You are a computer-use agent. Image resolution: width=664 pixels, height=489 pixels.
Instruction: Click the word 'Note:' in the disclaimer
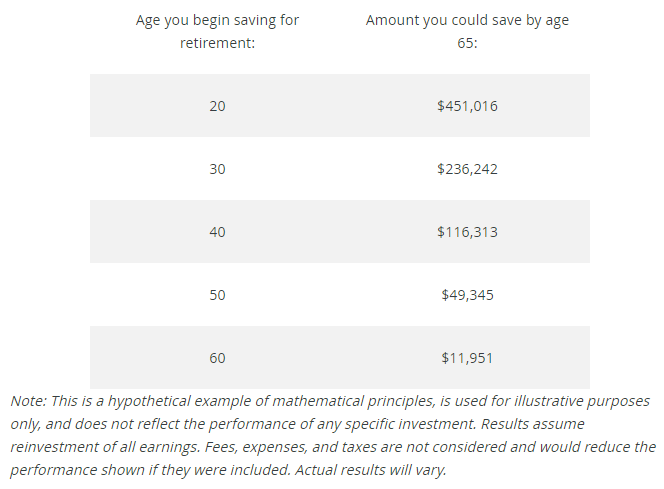click(28, 401)
